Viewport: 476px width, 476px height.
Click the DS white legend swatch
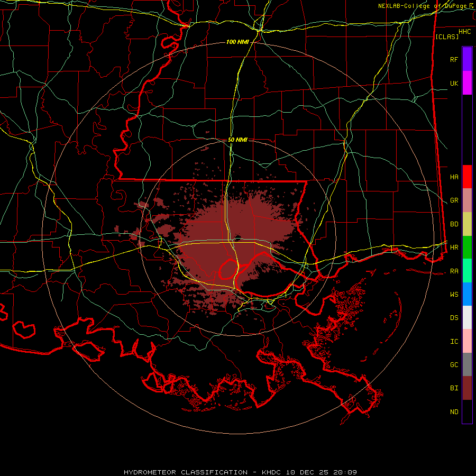click(467, 317)
